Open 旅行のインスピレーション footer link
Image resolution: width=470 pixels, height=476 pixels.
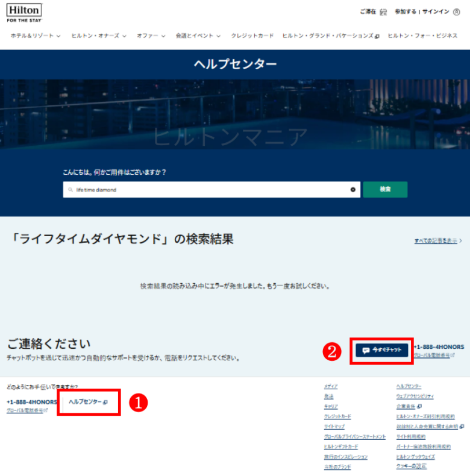click(345, 457)
